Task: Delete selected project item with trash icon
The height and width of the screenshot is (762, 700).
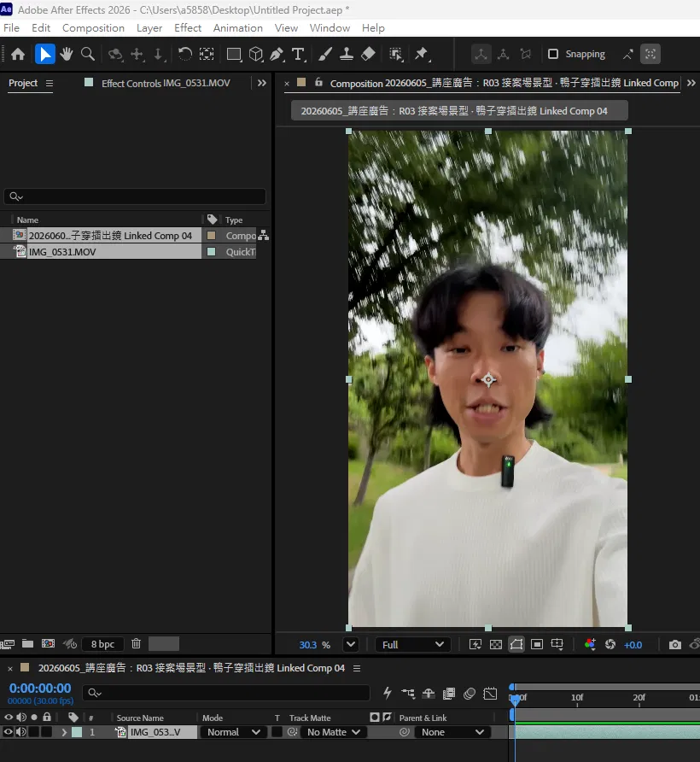Action: [136, 644]
